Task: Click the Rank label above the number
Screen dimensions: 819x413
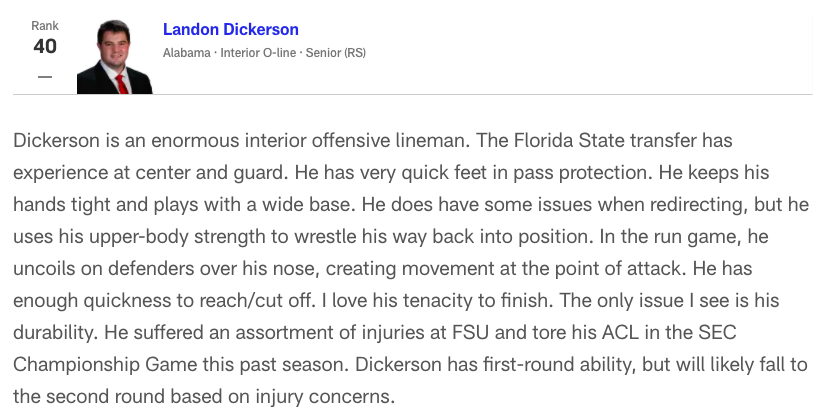Action: point(45,26)
